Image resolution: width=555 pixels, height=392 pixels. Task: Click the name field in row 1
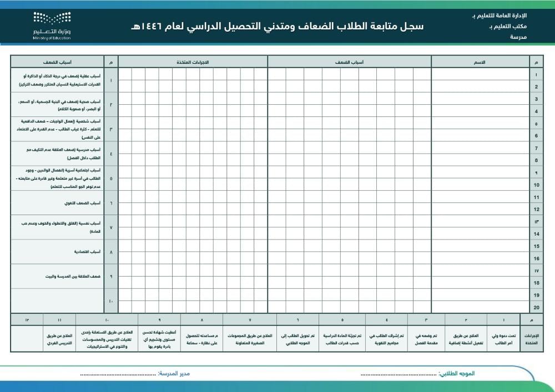coord(480,74)
